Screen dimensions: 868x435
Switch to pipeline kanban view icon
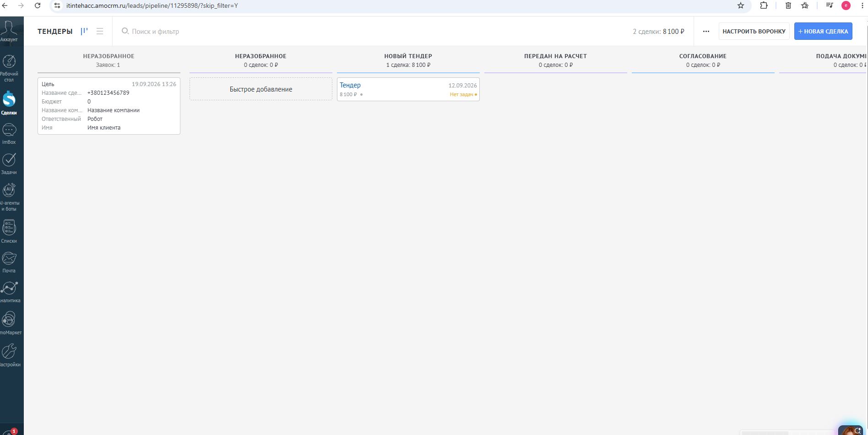(84, 31)
